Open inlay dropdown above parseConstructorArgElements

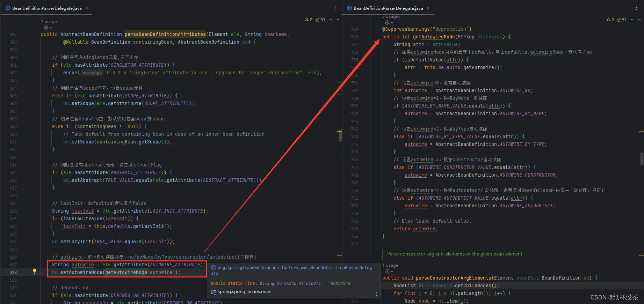coord(389,272)
